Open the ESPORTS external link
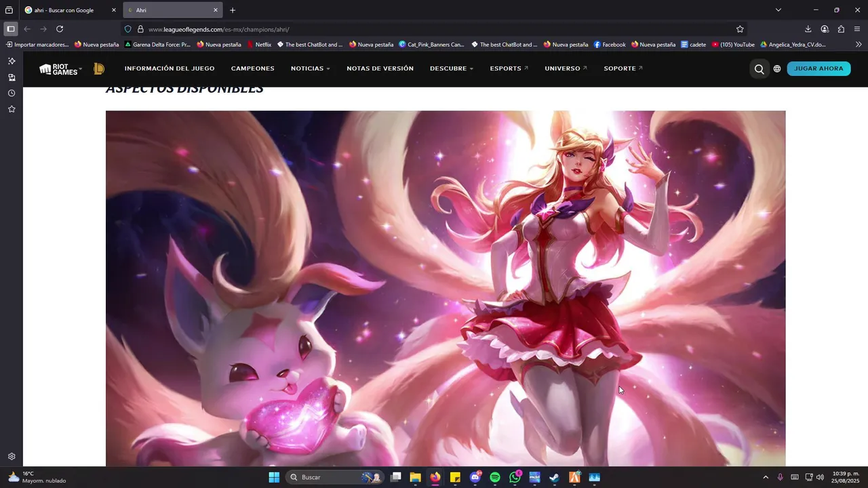 tap(509, 68)
